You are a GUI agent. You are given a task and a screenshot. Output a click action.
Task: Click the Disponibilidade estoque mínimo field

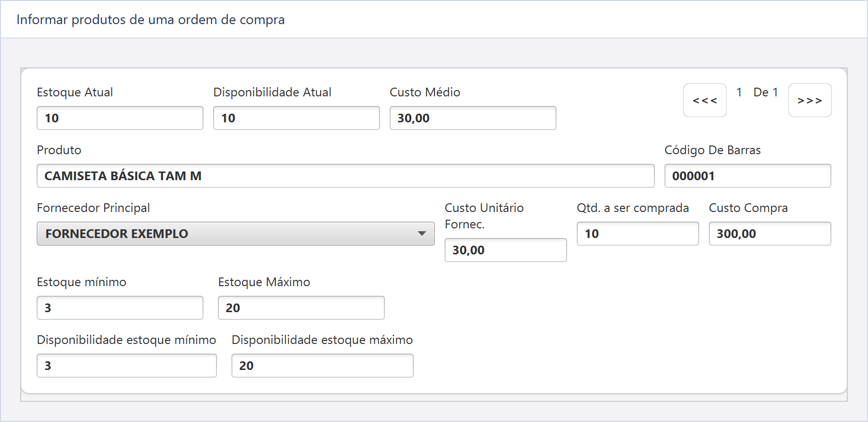coord(127,366)
